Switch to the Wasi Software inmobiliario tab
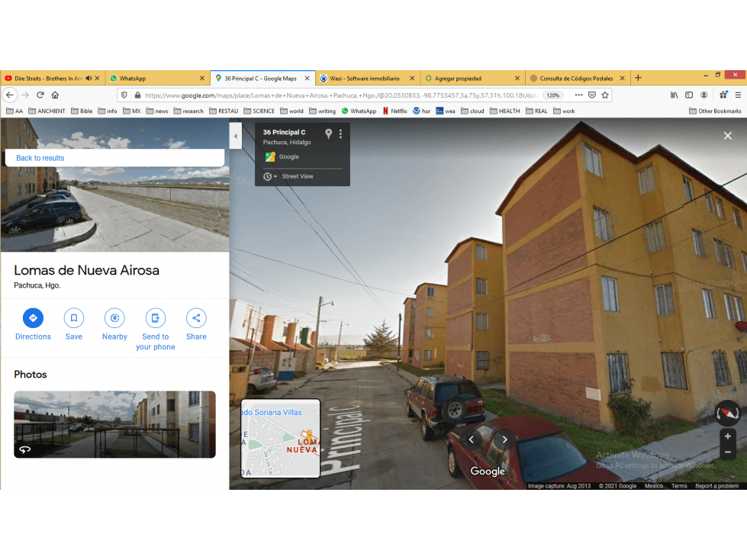Image resolution: width=747 pixels, height=560 pixels. click(365, 78)
